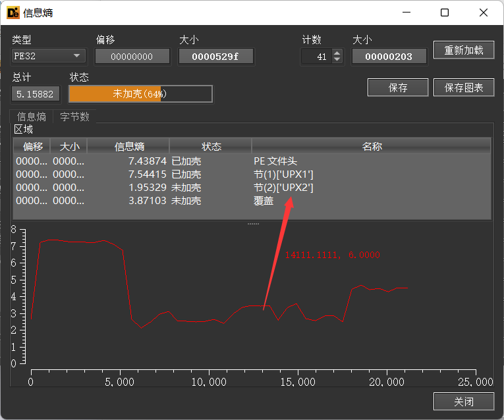The image size is (504, 420).
Task: Maximize the 信息熵 window
Action: pos(445,13)
